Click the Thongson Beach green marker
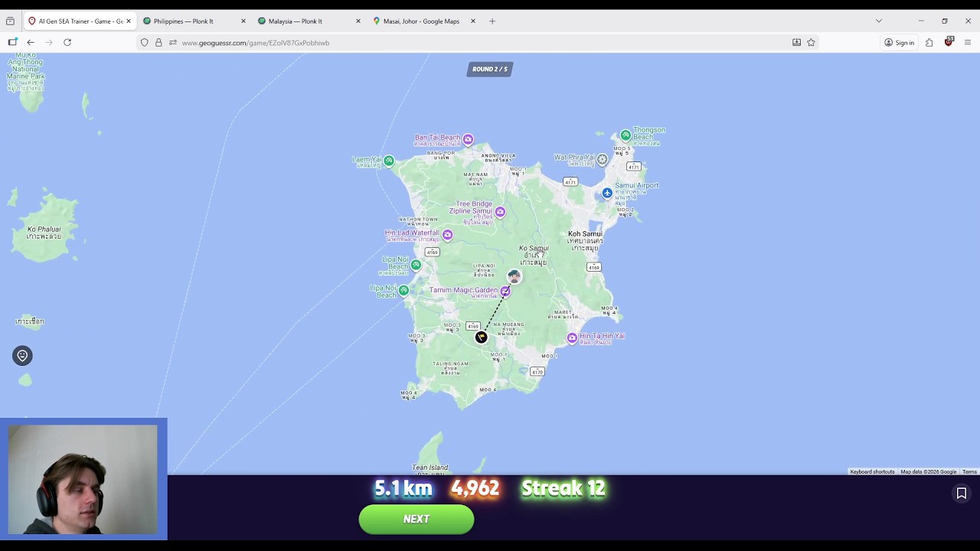This screenshot has height=551, width=980. pos(626,135)
